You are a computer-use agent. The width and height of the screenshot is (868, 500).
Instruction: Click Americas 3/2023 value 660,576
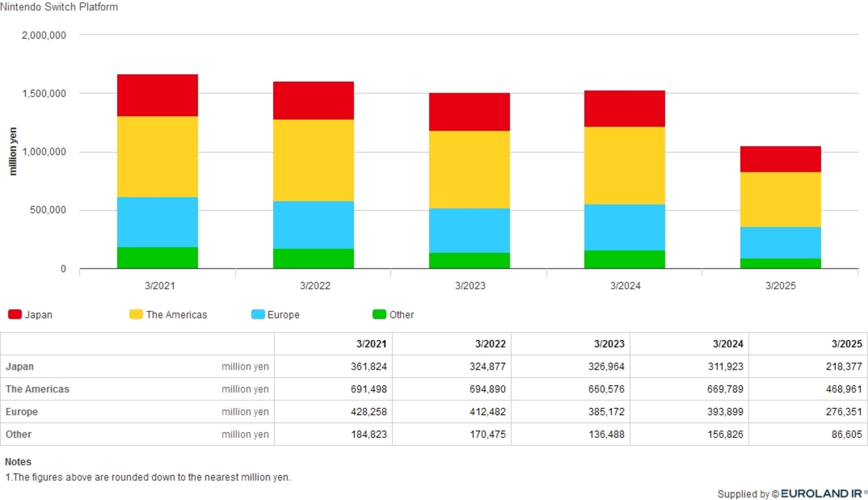pos(606,389)
